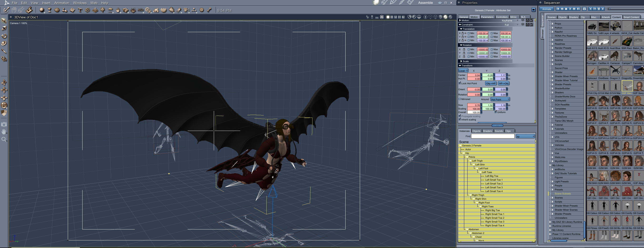Click the house-shaped icon in the toolbar
The height and width of the screenshot is (248, 644).
tap(156, 10)
